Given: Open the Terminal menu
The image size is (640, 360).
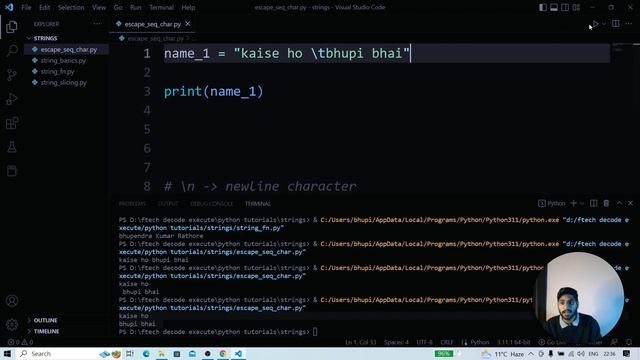Looking at the screenshot, I should [161, 7].
